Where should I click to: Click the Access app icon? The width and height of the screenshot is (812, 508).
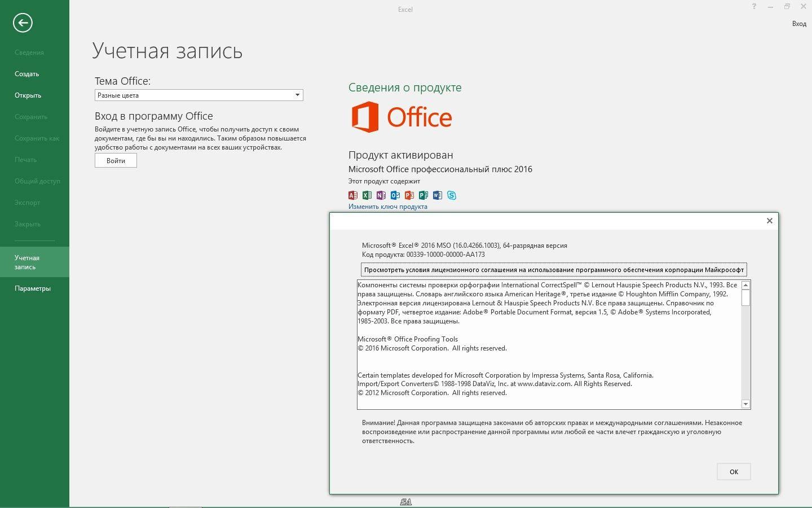[x=353, y=195]
